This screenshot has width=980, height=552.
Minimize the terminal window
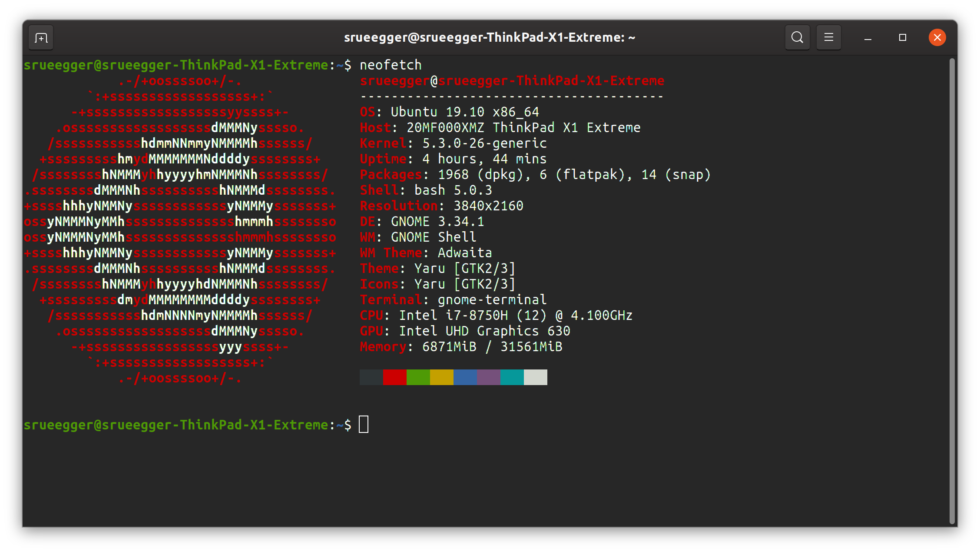[x=867, y=38]
